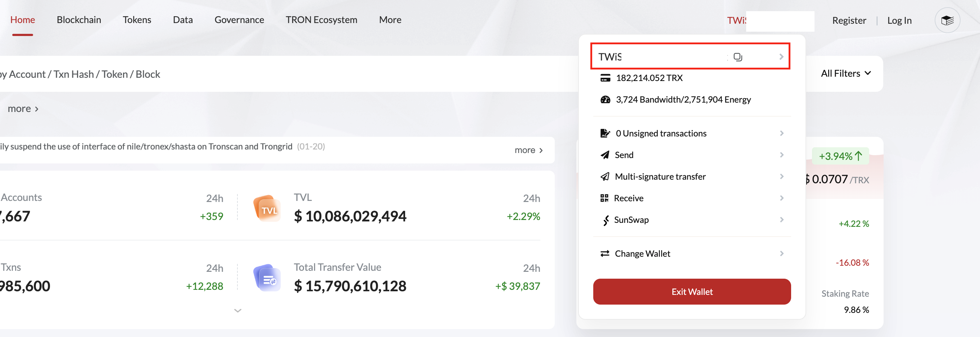
Task: Click the Log In link
Action: point(899,21)
